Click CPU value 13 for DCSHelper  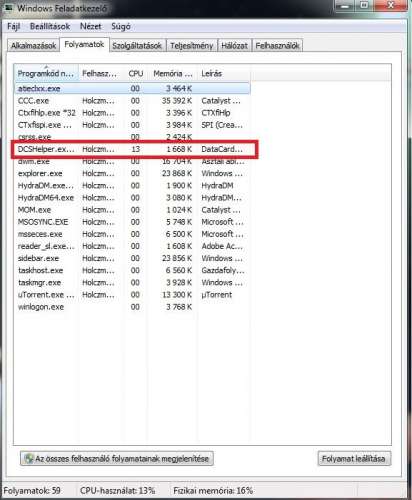coord(135,149)
